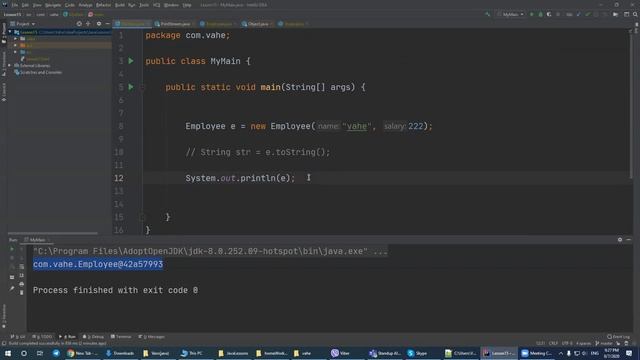Click the clear-all trash icon in Run panel
Viewport: 640px width, 360px height.
pyautogui.click(x=22, y=293)
